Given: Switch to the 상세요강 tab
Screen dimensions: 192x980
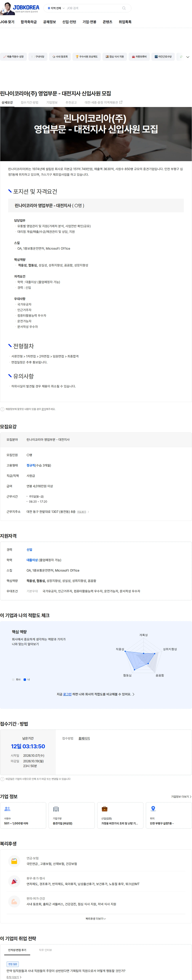Looking at the screenshot, I should click(7, 102).
